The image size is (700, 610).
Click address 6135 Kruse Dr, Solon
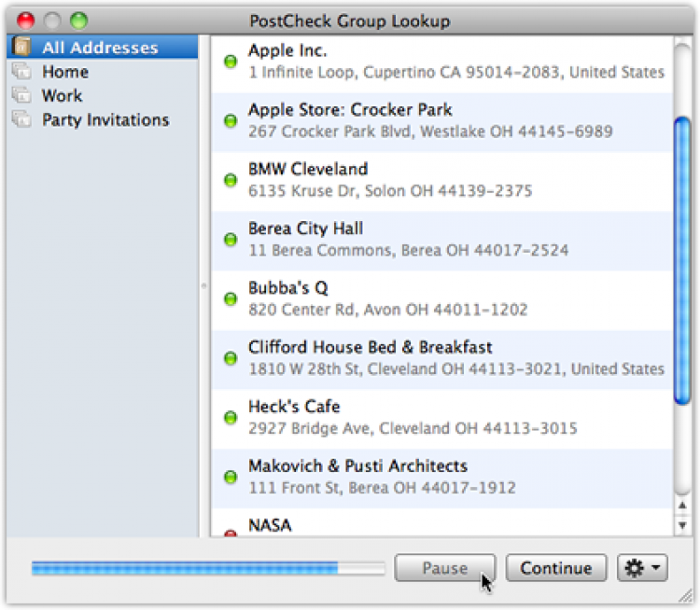(390, 191)
